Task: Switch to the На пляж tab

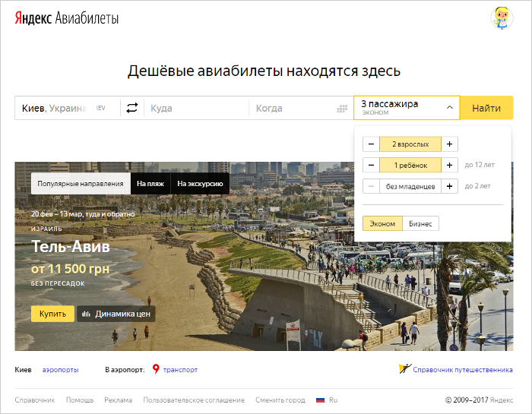Action: 150,183
